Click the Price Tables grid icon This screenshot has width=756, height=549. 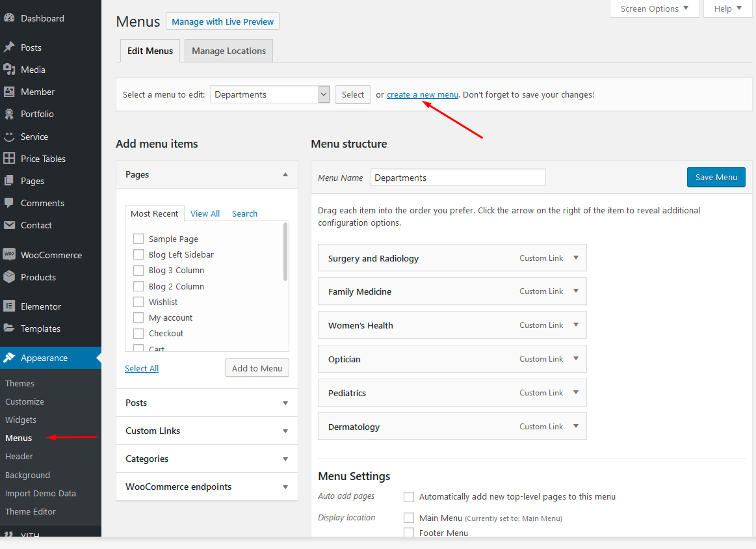coord(9,159)
